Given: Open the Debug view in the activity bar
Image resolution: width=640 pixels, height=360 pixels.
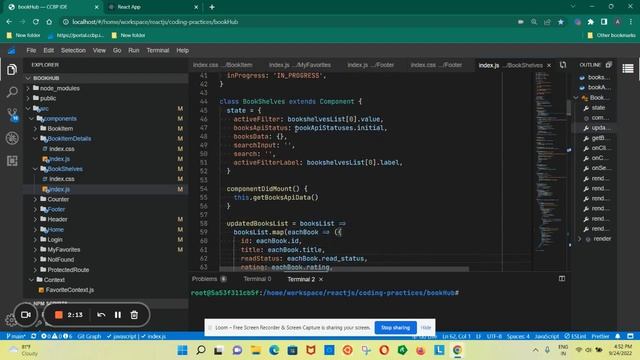Looking at the screenshot, I should tap(12, 138).
